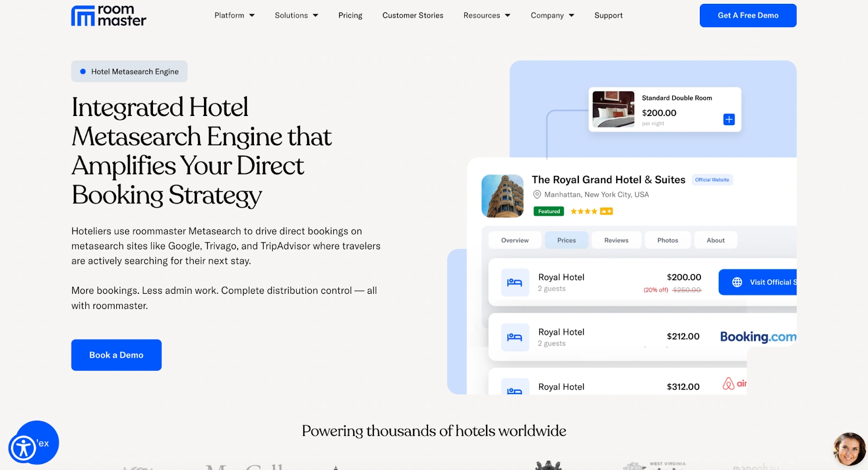Image resolution: width=868 pixels, height=470 pixels.
Task: Click the Booking.com logo
Action: (x=758, y=337)
